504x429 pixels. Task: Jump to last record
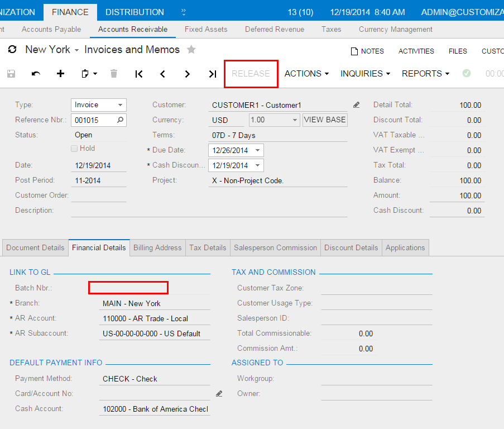point(212,74)
